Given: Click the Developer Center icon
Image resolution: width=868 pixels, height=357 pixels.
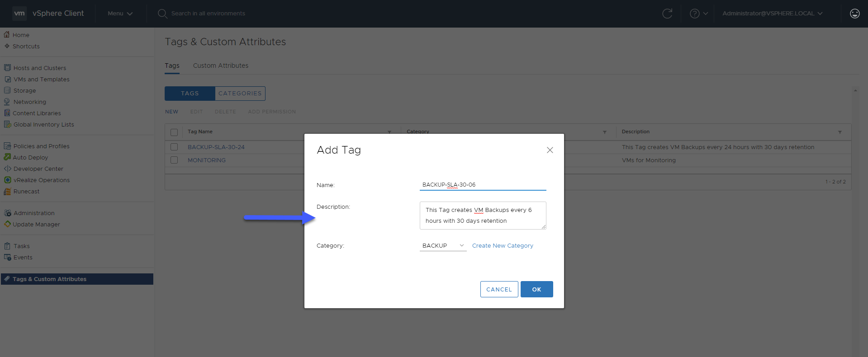Looking at the screenshot, I should click(7, 169).
